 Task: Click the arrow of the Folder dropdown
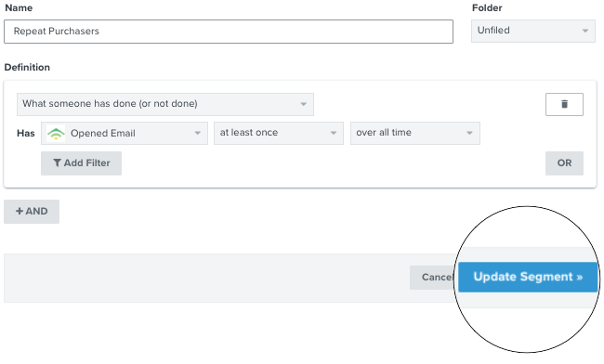pyautogui.click(x=584, y=31)
